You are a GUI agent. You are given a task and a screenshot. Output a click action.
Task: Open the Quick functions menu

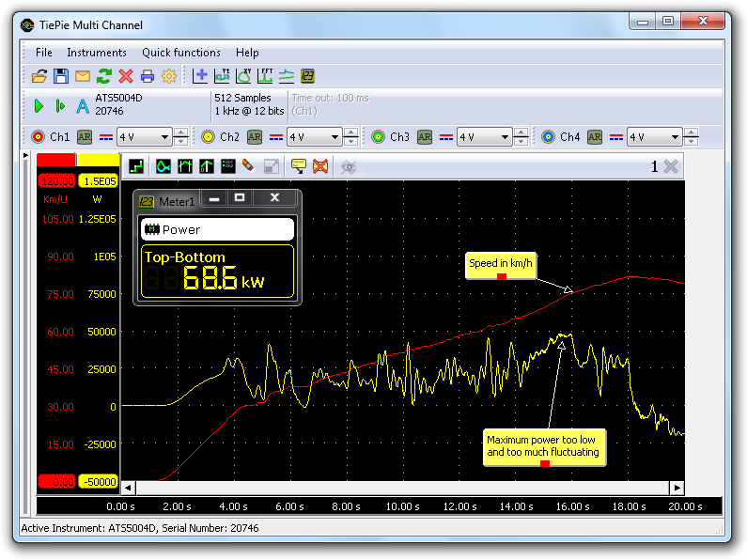pyautogui.click(x=181, y=53)
